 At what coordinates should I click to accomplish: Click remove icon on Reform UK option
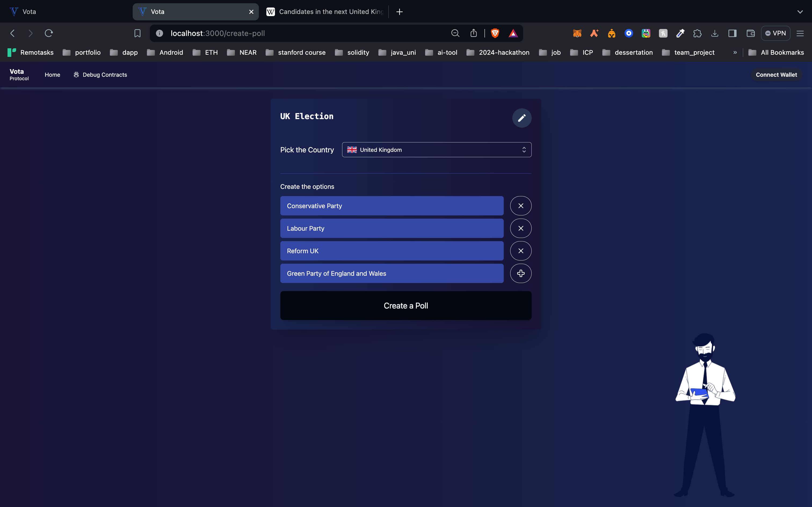(520, 251)
